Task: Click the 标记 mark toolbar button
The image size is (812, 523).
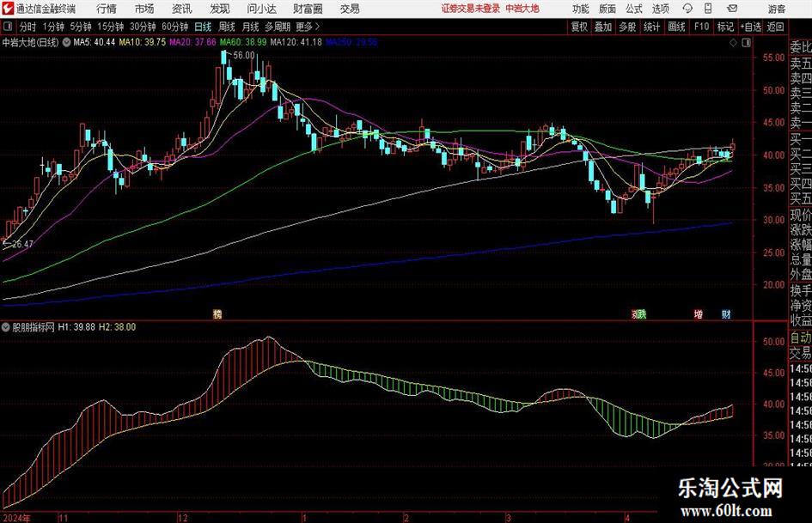Action: 725,27
